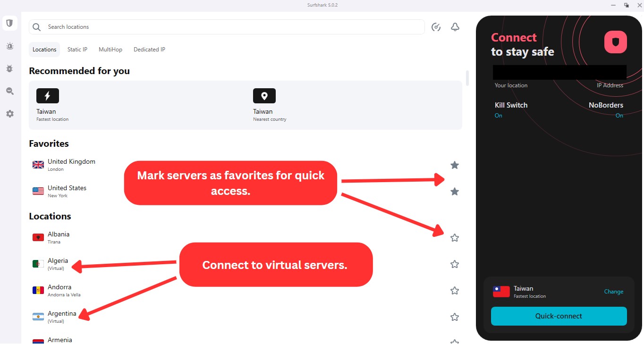Click the Quick-connect button
This screenshot has height=344, width=644.
(559, 316)
